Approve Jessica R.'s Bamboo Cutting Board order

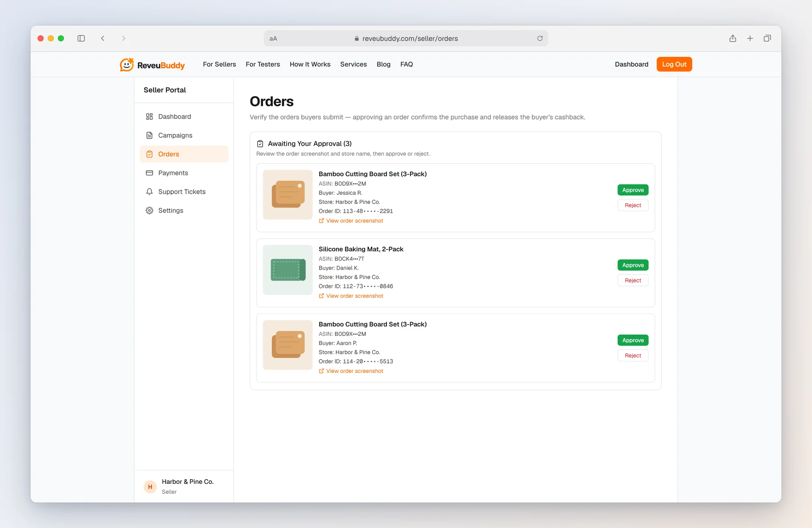click(633, 190)
